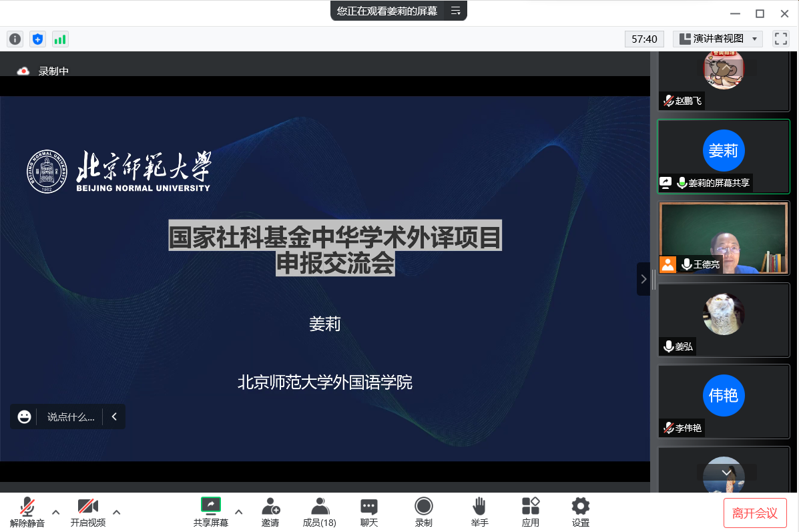The image size is (799, 532).
Task: Open the meeting info icon
Action: click(x=15, y=39)
